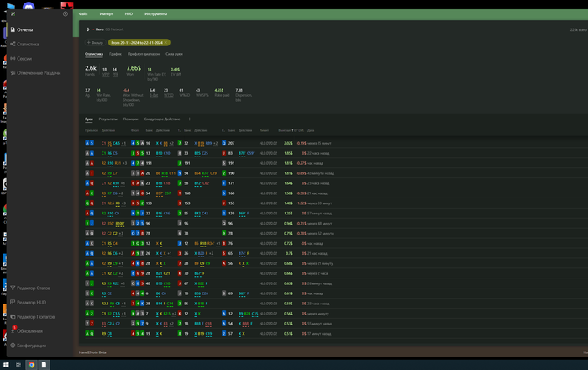Select the Результаты report tab
The height and width of the screenshot is (370, 588).
click(x=108, y=119)
